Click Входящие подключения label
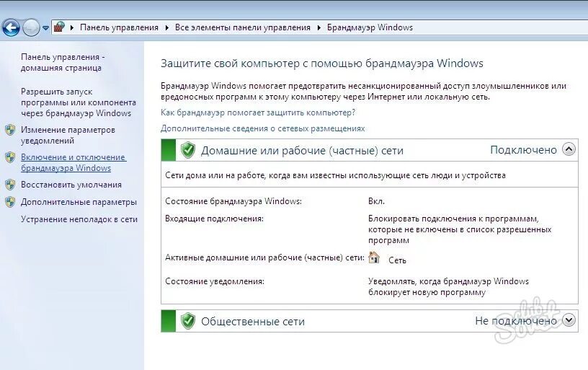Screen dimensions: 588x370 [215, 219]
